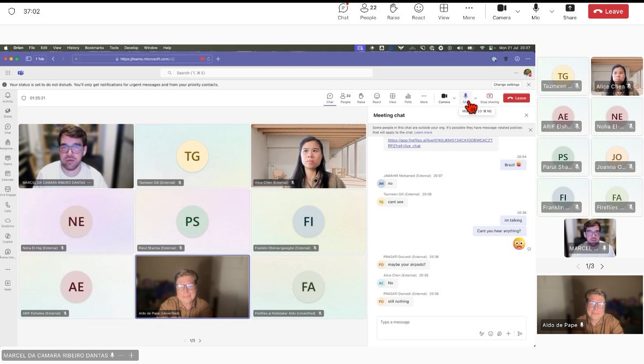The width and height of the screenshot is (644, 364).
Task: Click Share in the top meeting toolbar
Action: [570, 11]
